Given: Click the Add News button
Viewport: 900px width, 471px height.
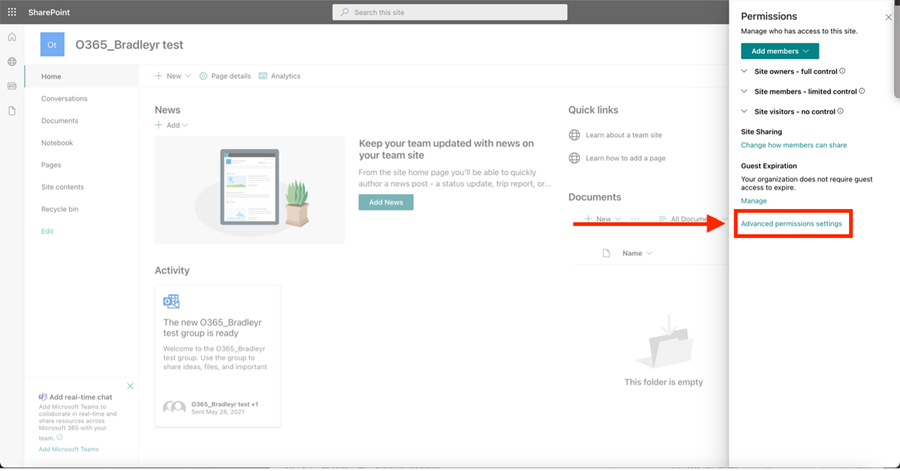Looking at the screenshot, I should (x=386, y=202).
